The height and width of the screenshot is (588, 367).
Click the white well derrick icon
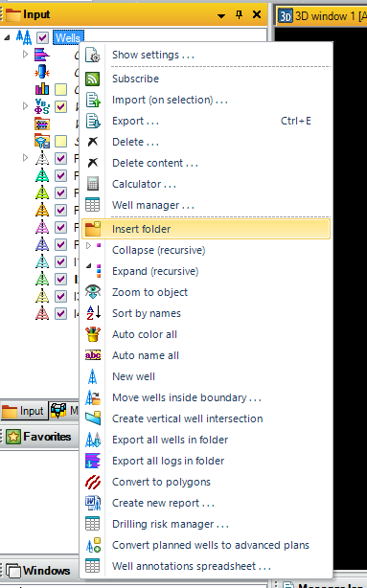42,158
